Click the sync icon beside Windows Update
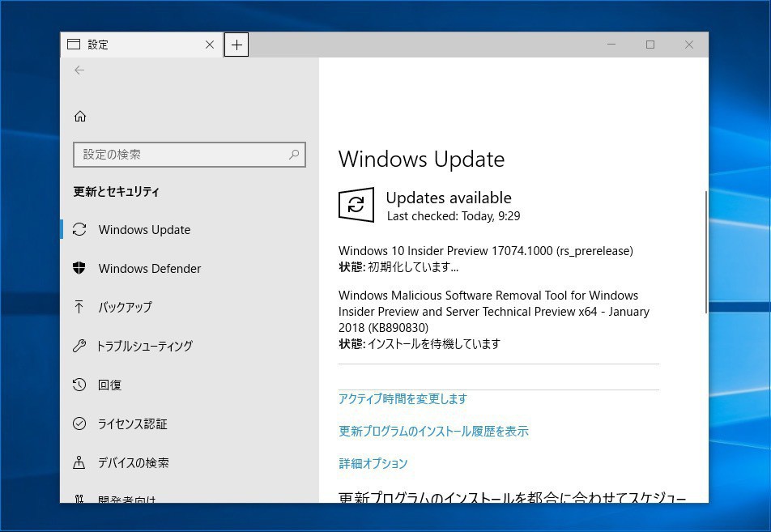 79,230
